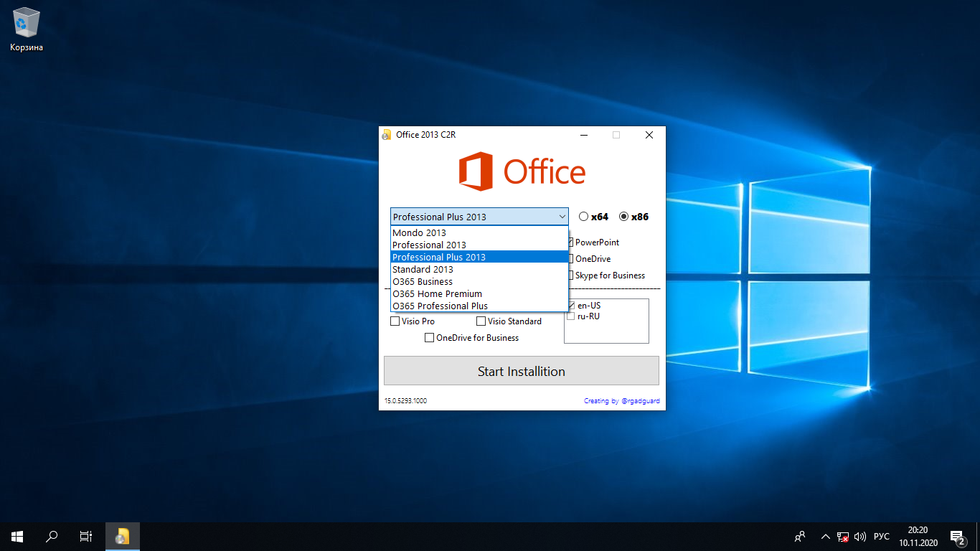Open the volume tray icon
Screen dimensions: 980x551
click(x=860, y=536)
